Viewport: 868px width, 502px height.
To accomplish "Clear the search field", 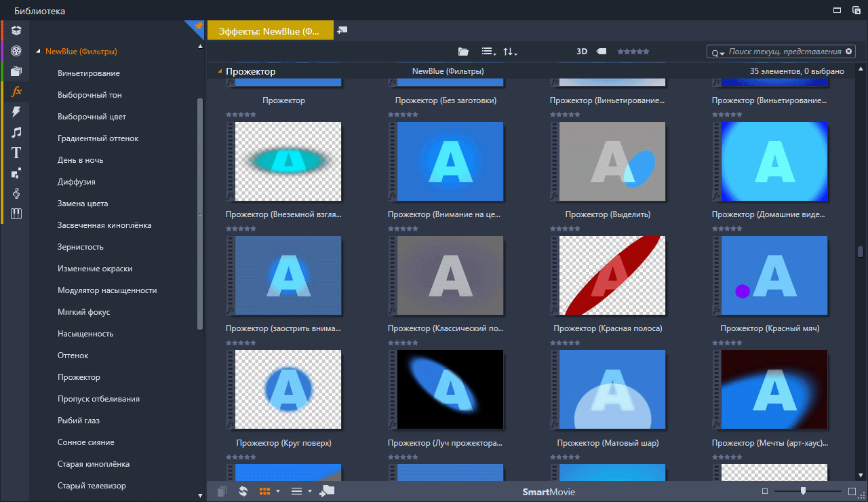I will point(848,52).
